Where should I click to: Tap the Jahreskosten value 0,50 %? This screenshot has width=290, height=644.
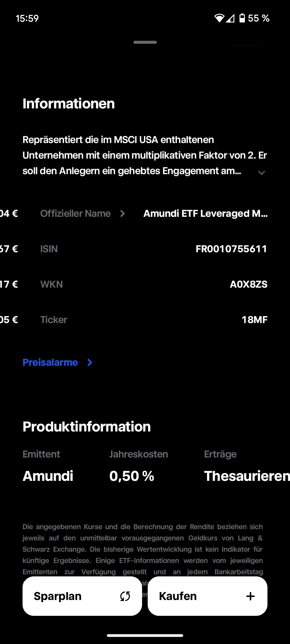point(132,476)
